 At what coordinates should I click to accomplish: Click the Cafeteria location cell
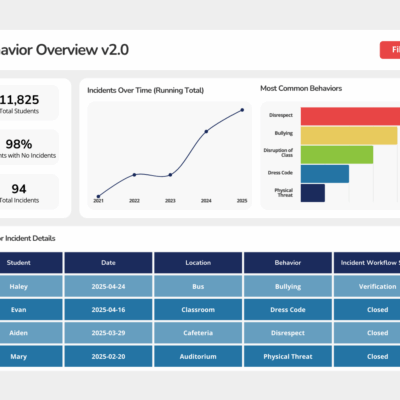[x=198, y=333]
